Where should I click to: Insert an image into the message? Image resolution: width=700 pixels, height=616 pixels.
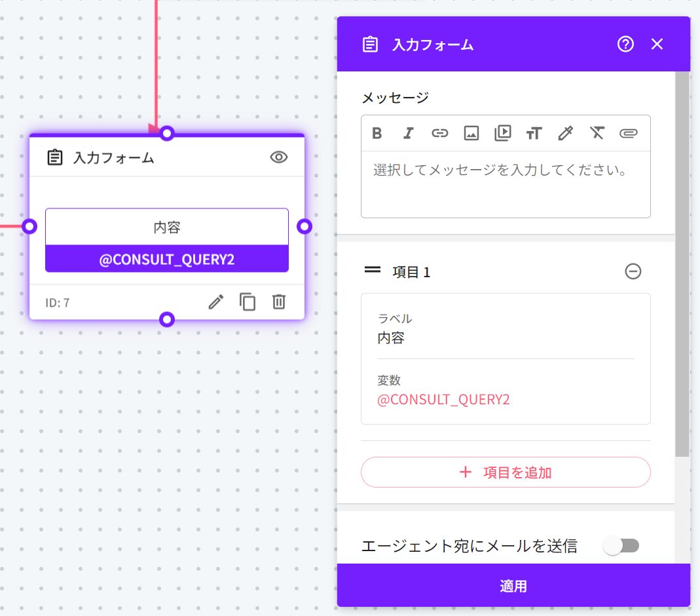[x=471, y=134]
